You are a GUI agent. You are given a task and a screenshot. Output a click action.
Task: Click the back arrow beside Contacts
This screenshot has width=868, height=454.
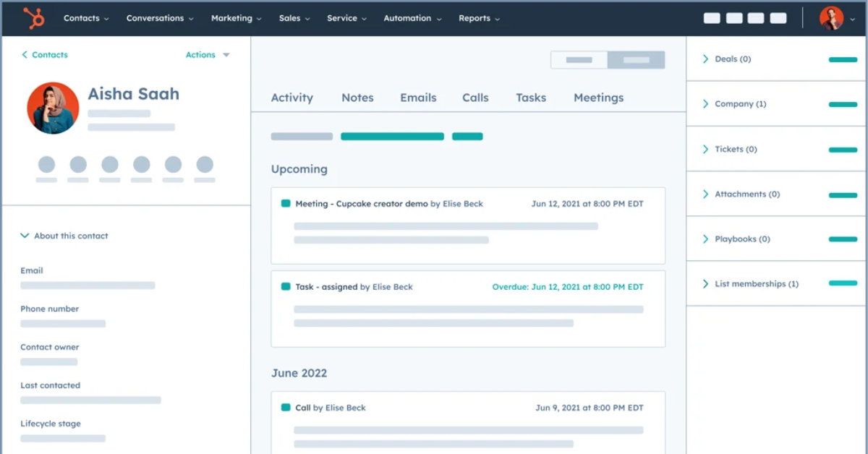coord(25,55)
